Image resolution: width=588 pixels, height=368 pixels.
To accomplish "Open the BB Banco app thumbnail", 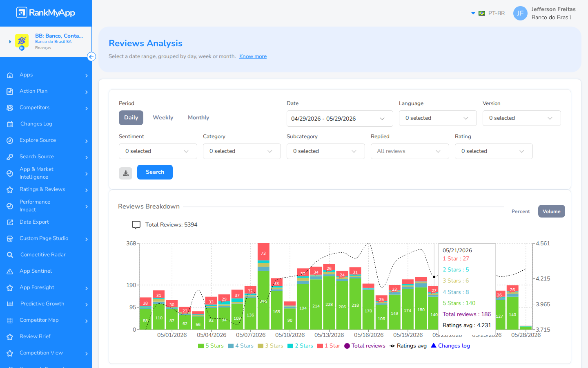I will tap(22, 41).
